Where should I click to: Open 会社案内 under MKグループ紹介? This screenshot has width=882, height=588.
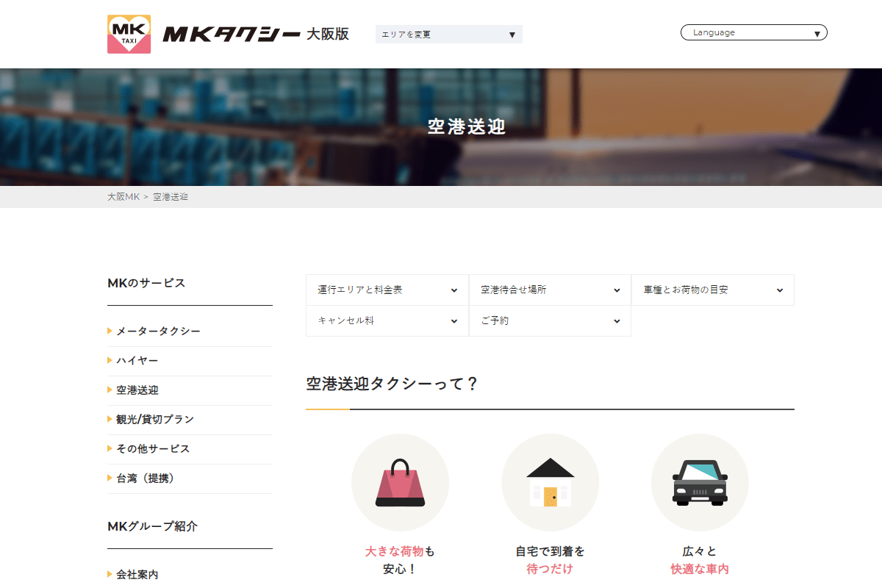coord(137,575)
